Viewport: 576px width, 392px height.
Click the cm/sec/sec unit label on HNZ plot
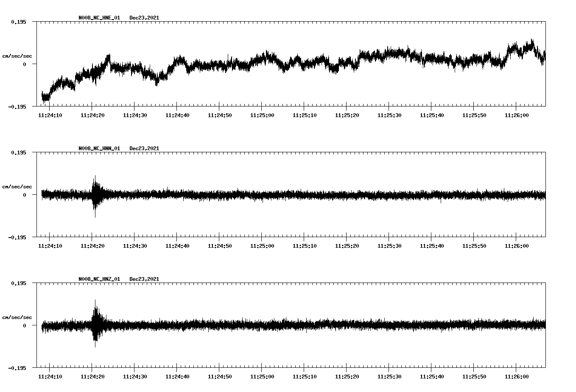[x=17, y=317]
